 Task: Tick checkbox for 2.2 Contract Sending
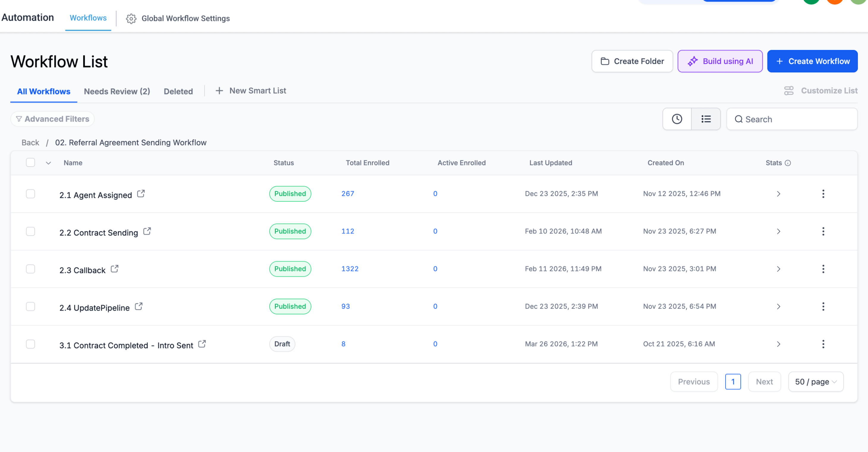tap(31, 232)
